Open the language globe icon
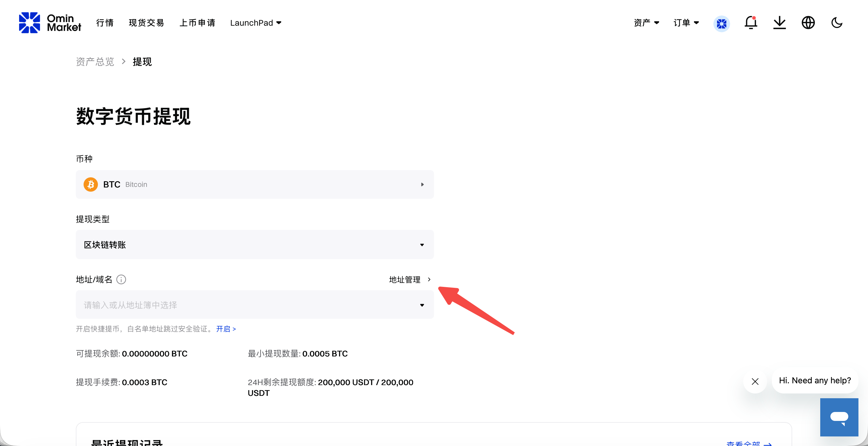The image size is (868, 446). 808,23
